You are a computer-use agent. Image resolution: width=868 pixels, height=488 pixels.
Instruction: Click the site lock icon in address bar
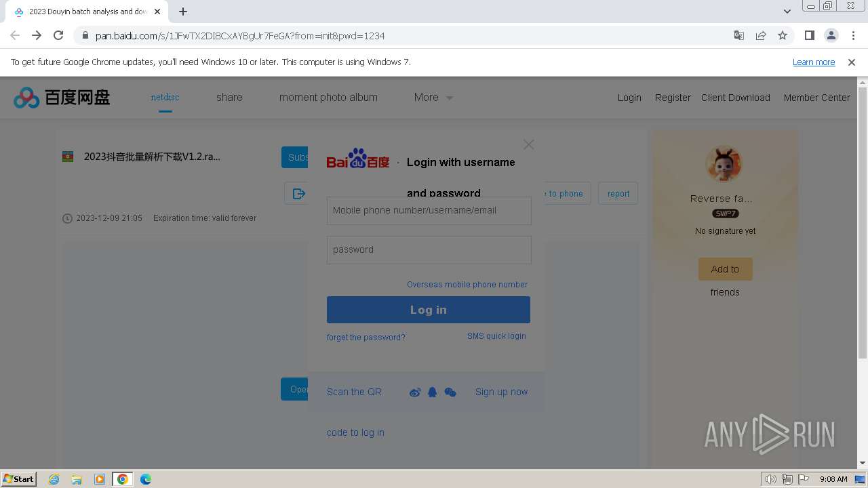(x=85, y=36)
